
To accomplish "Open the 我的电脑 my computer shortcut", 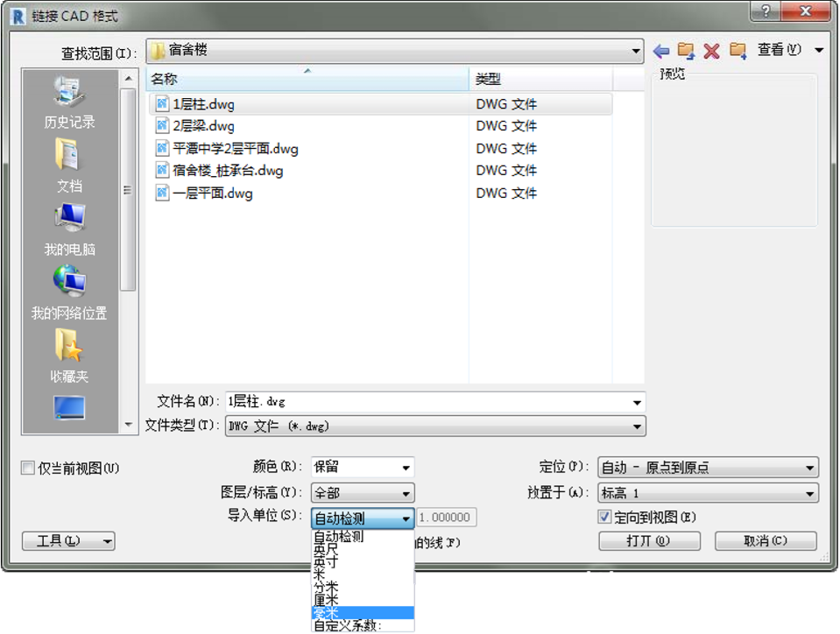I will click(70, 229).
